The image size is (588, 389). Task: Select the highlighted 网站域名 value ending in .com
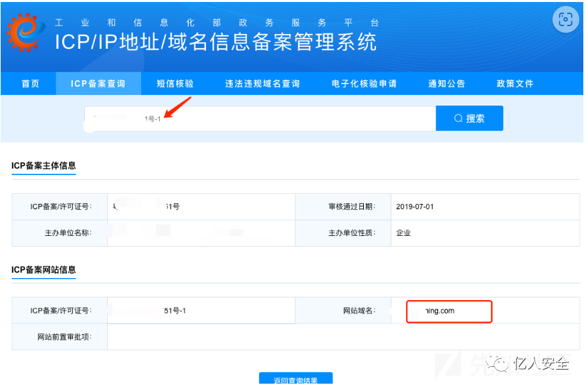coord(449,311)
